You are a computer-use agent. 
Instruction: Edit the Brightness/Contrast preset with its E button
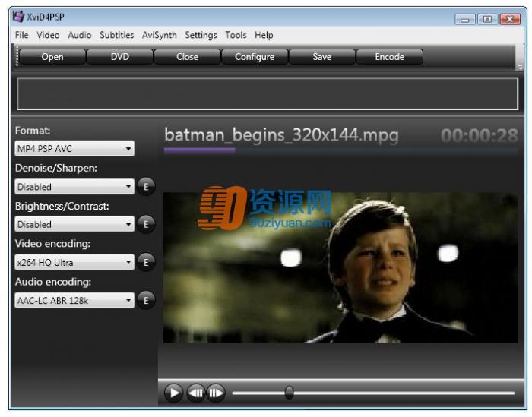click(x=146, y=224)
